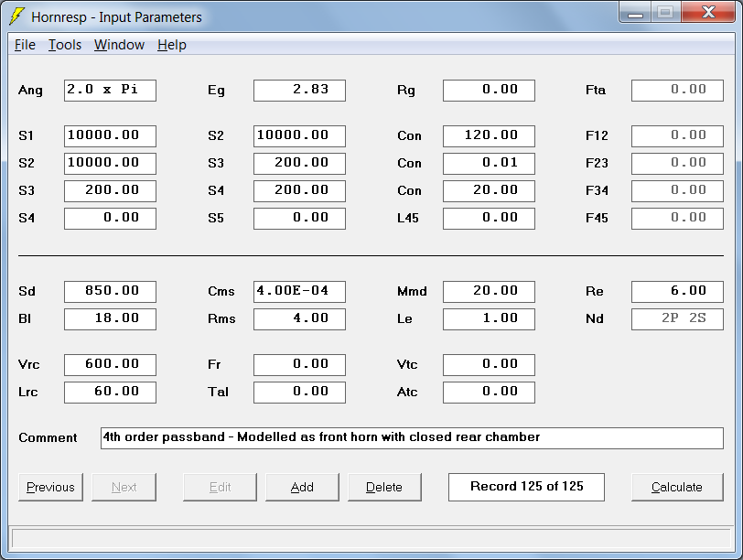Viewport: 743px width, 560px height.
Task: Click the Vrc label
Action: point(29,365)
